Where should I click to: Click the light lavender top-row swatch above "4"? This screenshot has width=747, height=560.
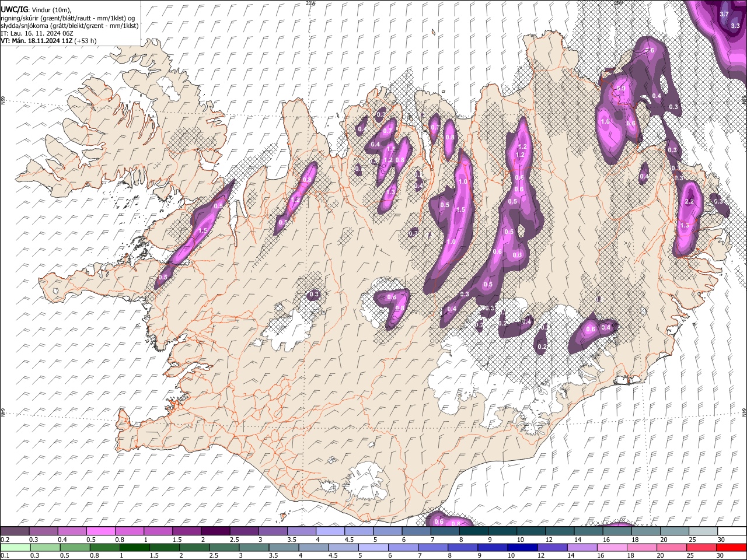[x=330, y=531]
